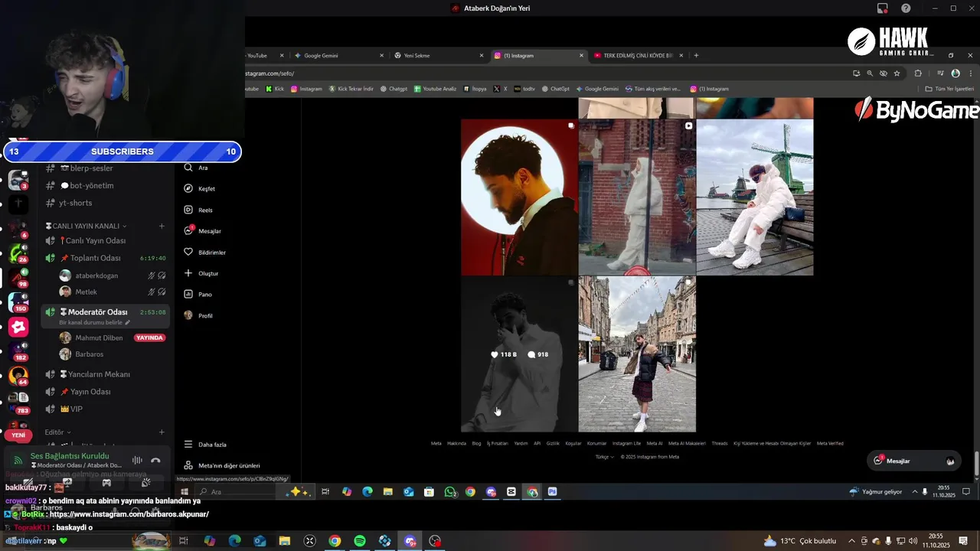This screenshot has height=551, width=980.
Task: Open a new browser tab with plus button
Action: pyautogui.click(x=696, y=55)
